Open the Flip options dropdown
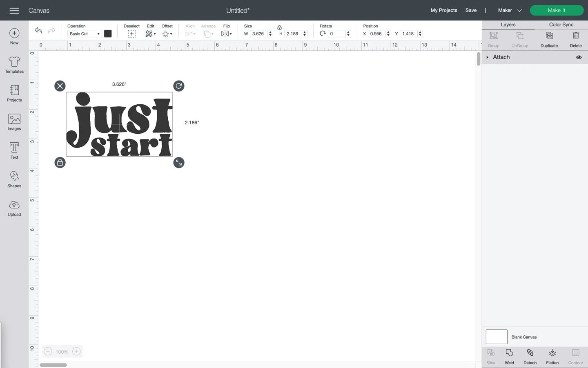Image resolution: width=588 pixels, height=368 pixels. (231, 34)
